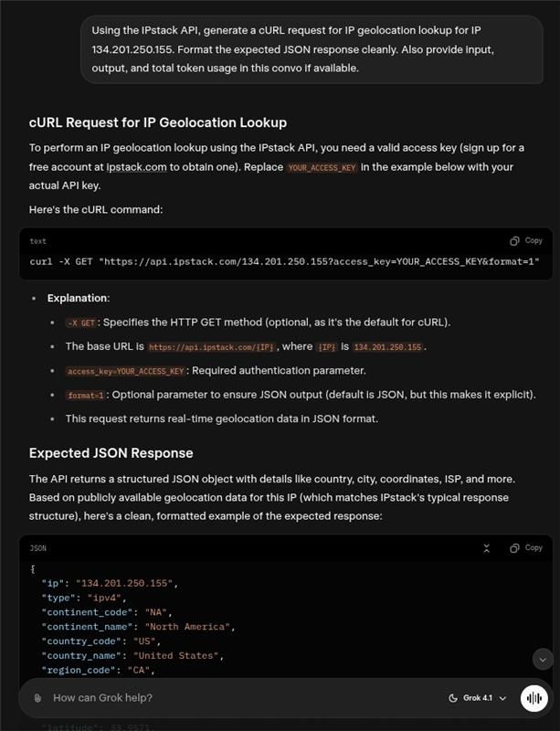Image resolution: width=560 pixels, height=731 pixels.
Task: Open the Grok 4.1 model selector dropdown
Action: click(x=478, y=697)
